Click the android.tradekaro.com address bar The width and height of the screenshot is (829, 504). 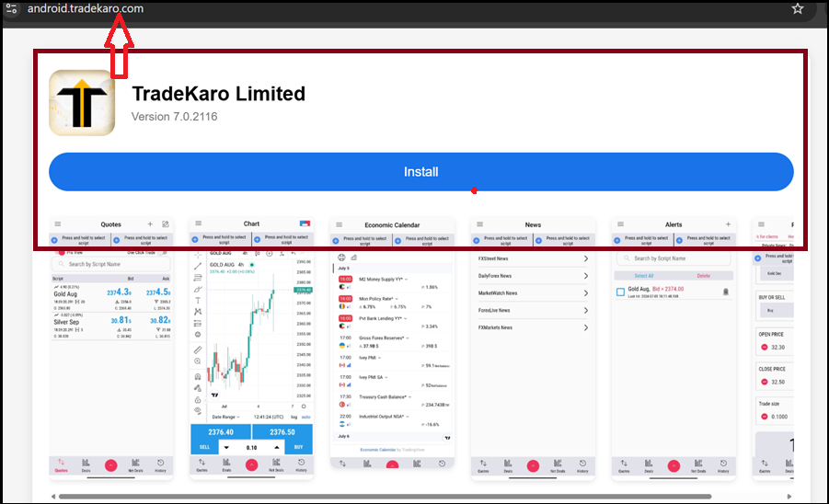[85, 8]
